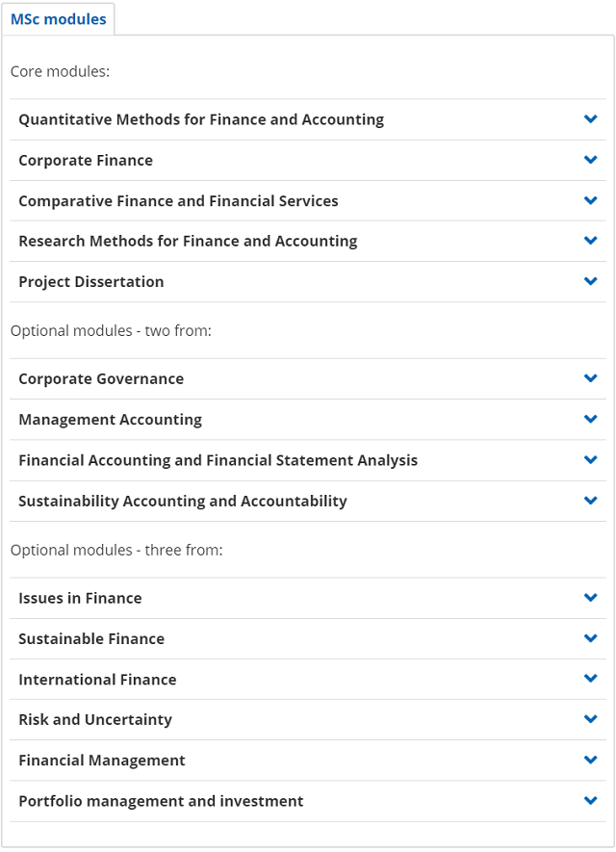The image size is (616, 852).
Task: Expand Portfolio management and investment
Action: coord(308,802)
